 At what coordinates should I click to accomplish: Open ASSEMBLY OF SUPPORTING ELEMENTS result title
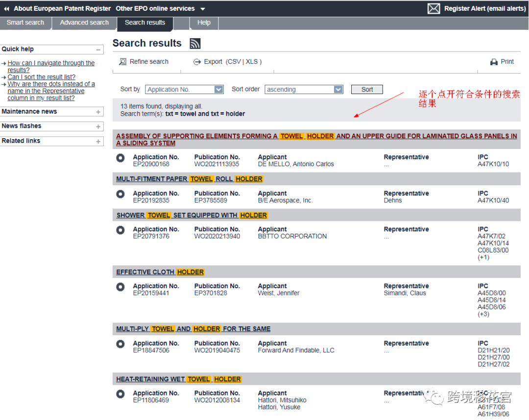click(x=316, y=140)
